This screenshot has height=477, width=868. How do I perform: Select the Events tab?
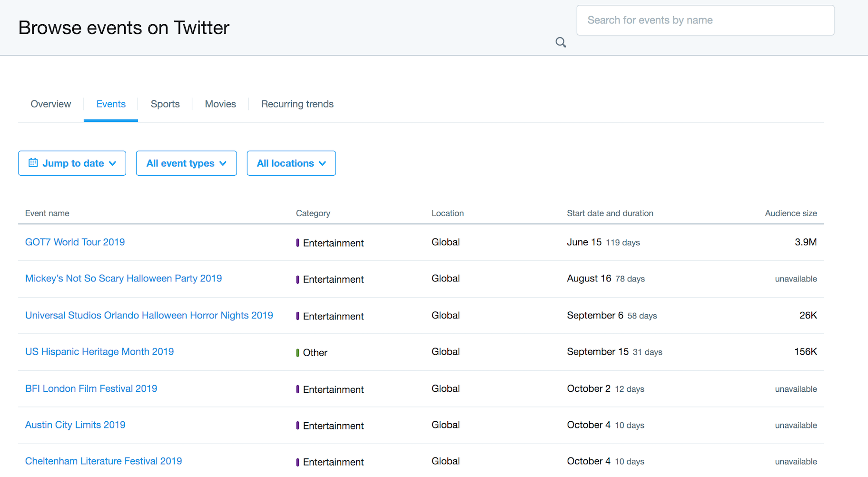(x=111, y=104)
